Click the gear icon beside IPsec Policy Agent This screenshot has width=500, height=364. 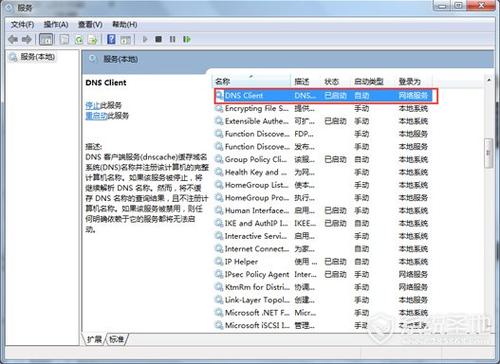coord(219,274)
